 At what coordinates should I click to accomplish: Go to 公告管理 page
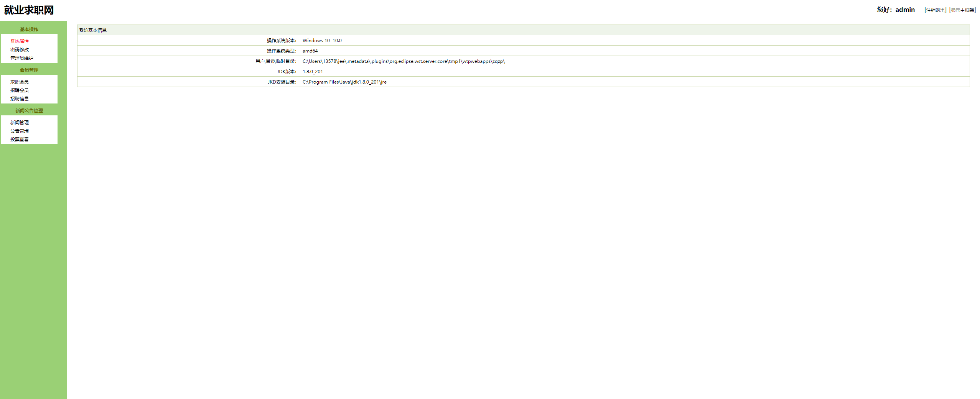coord(20,131)
